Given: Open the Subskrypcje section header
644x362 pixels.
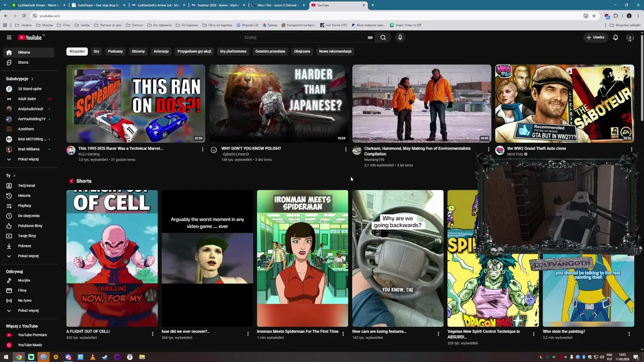Looking at the screenshot, I should pyautogui.click(x=20, y=79).
